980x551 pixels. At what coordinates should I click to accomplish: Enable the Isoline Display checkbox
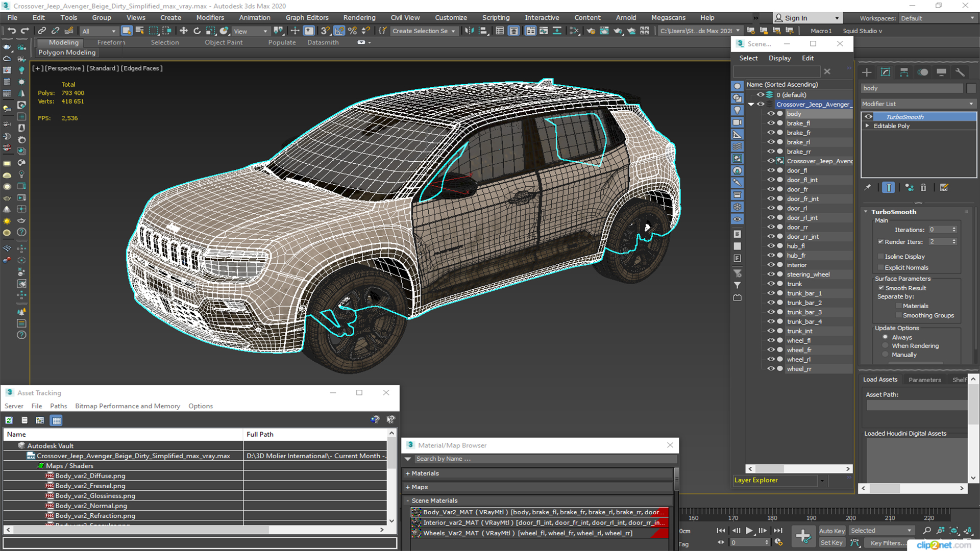pos(881,257)
